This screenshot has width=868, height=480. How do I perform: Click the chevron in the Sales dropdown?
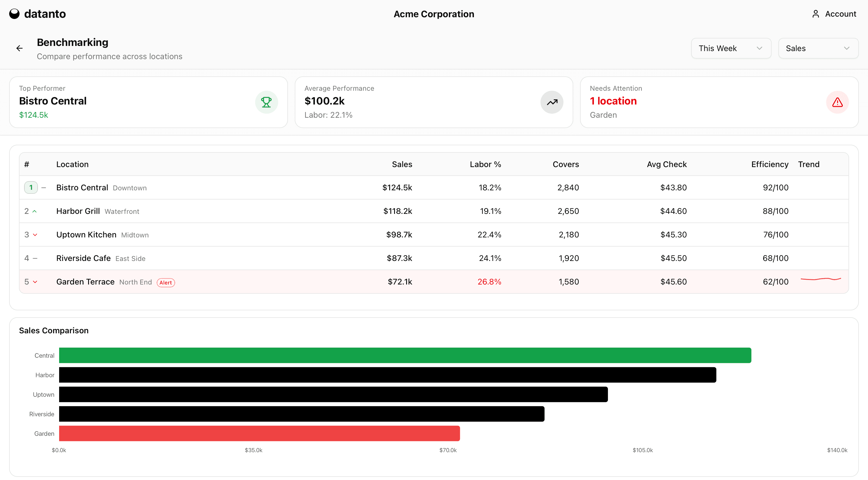846,48
